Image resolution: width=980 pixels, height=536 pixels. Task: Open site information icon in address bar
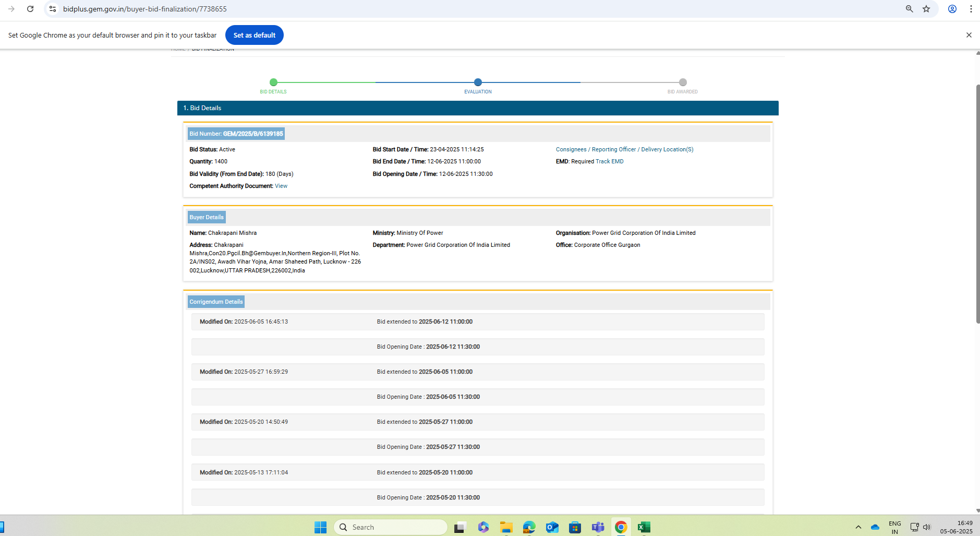click(53, 9)
